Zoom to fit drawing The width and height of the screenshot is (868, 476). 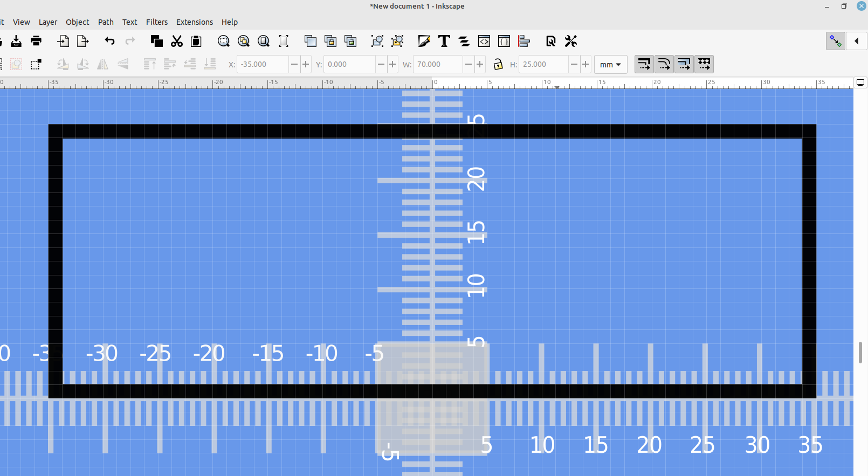(244, 41)
